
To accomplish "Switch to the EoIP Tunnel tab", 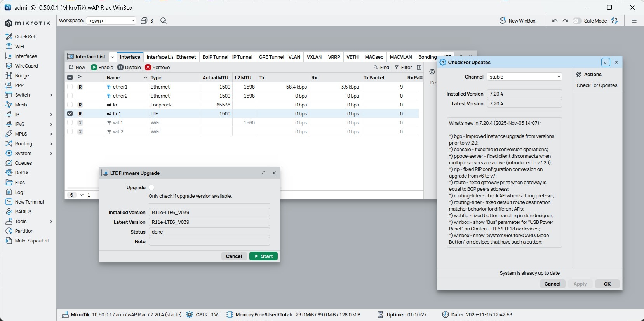I will tap(215, 57).
